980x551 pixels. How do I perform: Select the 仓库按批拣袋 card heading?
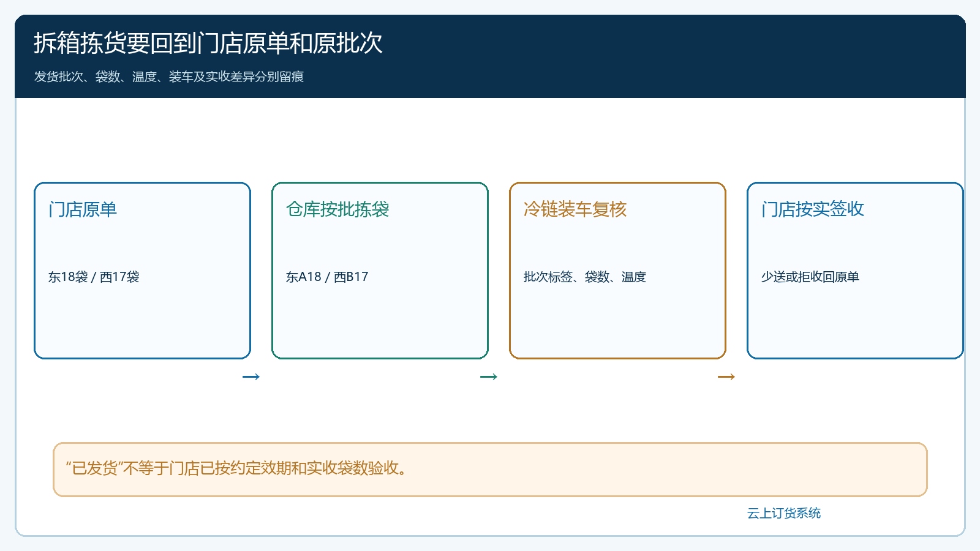click(x=337, y=209)
